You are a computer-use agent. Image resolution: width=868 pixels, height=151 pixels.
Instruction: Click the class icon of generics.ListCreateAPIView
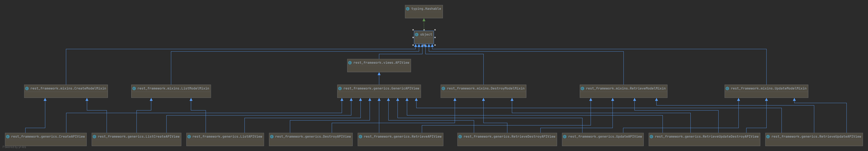[x=94, y=137]
